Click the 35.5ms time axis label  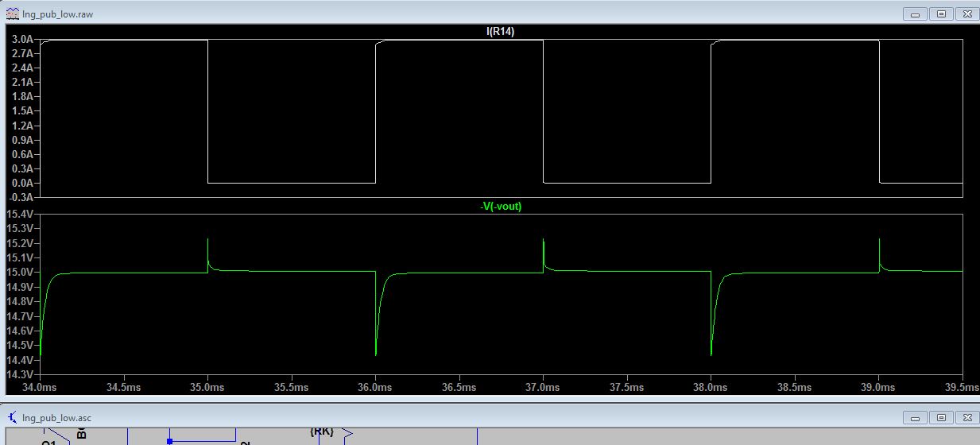pyautogui.click(x=291, y=387)
